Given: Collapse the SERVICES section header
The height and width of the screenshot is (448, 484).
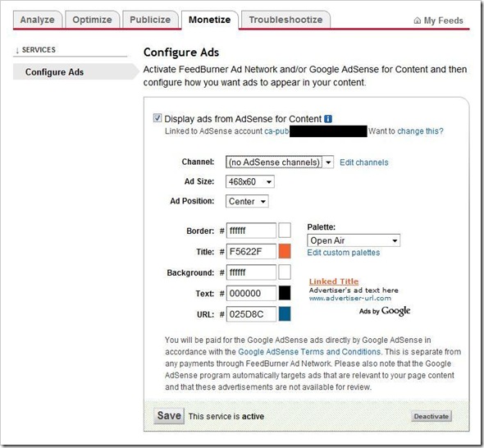Looking at the screenshot, I should [35, 50].
